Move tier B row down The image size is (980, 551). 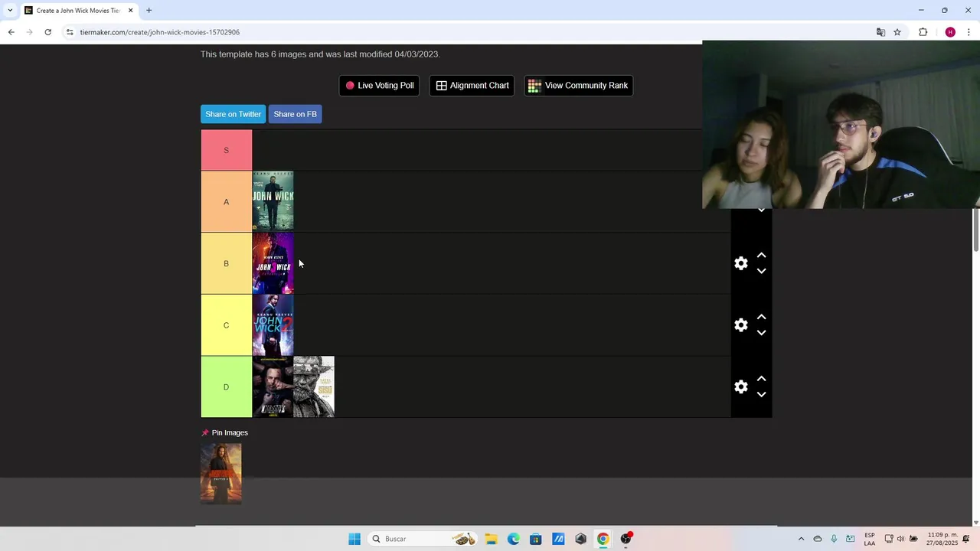[761, 271]
